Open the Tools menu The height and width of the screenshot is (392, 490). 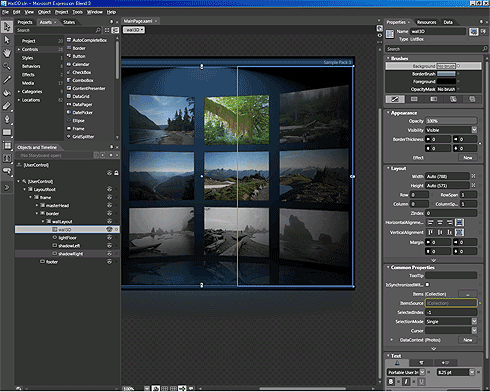(78, 12)
